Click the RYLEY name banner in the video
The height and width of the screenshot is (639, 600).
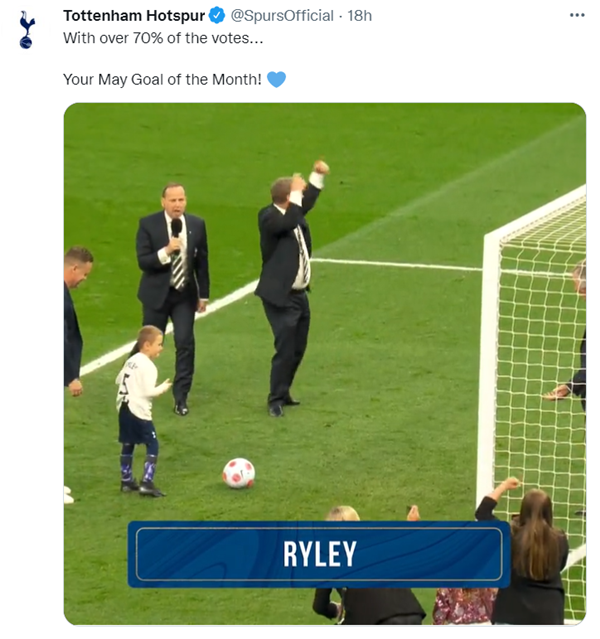point(319,554)
